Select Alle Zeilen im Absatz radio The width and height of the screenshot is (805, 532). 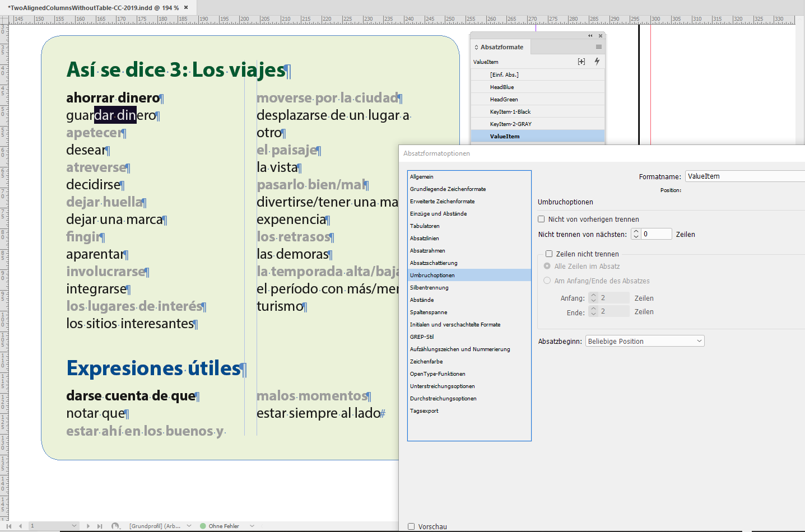point(547,266)
